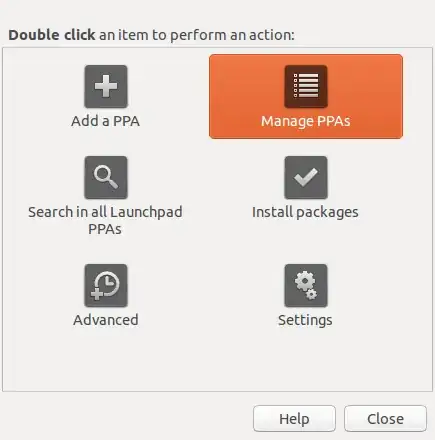The image size is (435, 440).
Task: Click the bold 'Double click' heading text
Action: click(x=52, y=35)
